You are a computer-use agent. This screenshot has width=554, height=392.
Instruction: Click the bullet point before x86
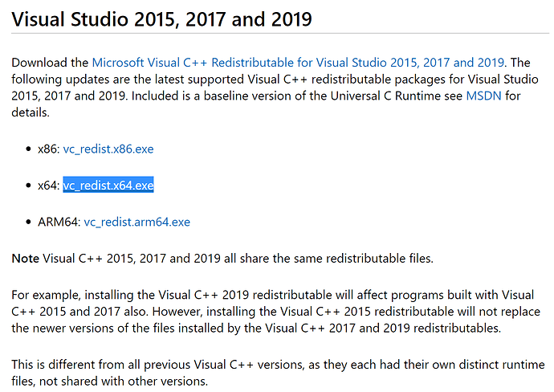pos(29,150)
